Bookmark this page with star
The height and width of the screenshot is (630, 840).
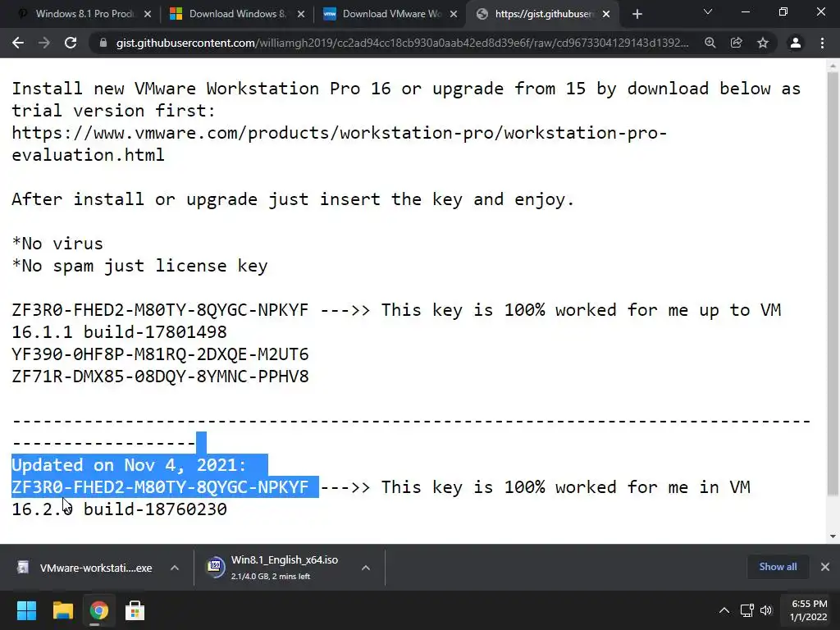[x=763, y=43]
